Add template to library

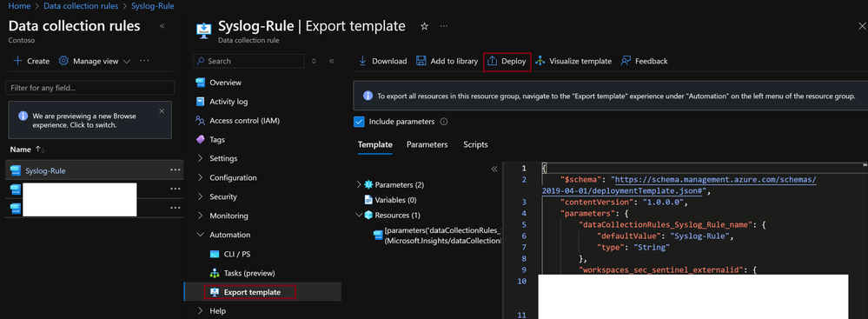447,62
